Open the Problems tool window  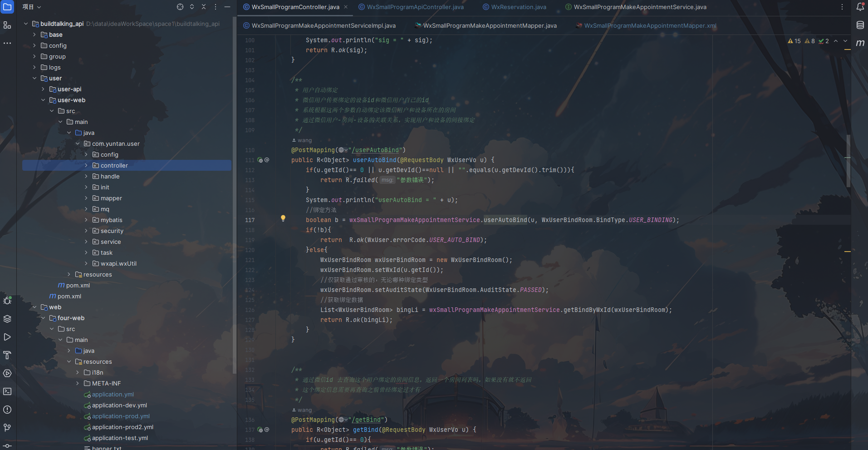7,410
